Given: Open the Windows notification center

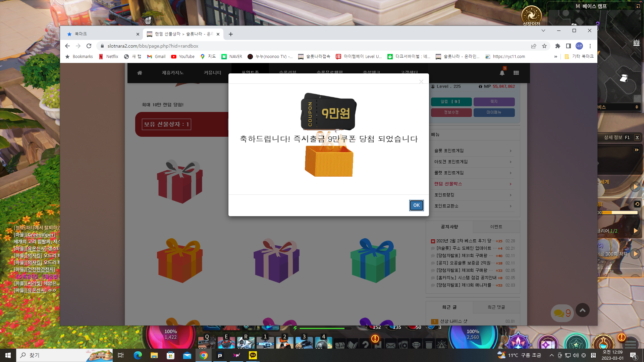Looking at the screenshot, I should pyautogui.click(x=634, y=355).
